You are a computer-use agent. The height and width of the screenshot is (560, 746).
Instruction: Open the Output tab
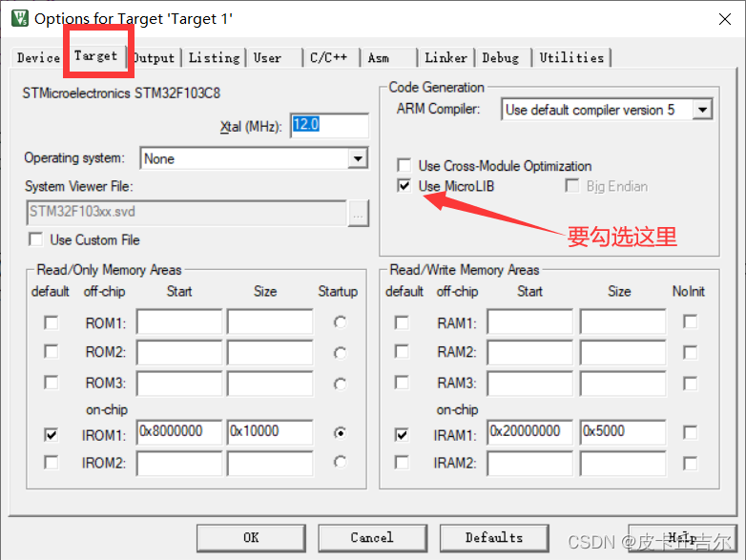tap(155, 58)
